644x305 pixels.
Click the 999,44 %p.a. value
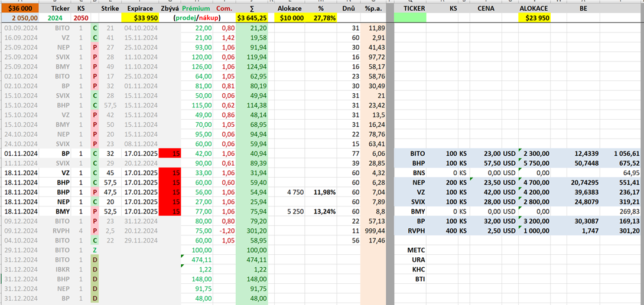click(x=375, y=231)
